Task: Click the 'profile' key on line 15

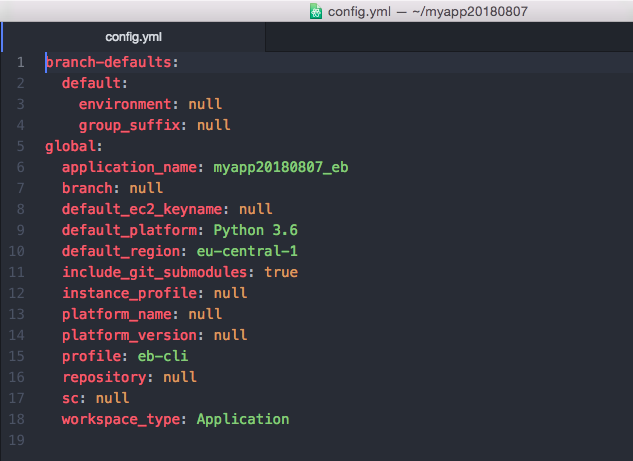Action: click(x=92, y=356)
